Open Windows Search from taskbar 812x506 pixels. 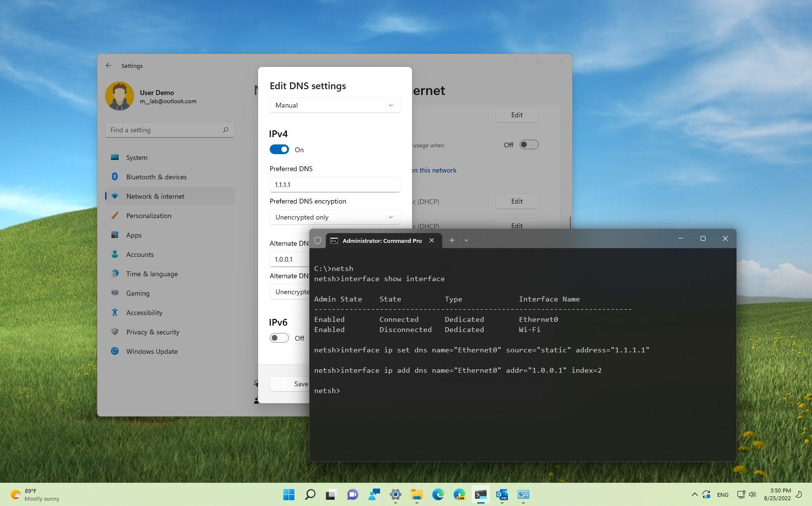tap(310, 495)
